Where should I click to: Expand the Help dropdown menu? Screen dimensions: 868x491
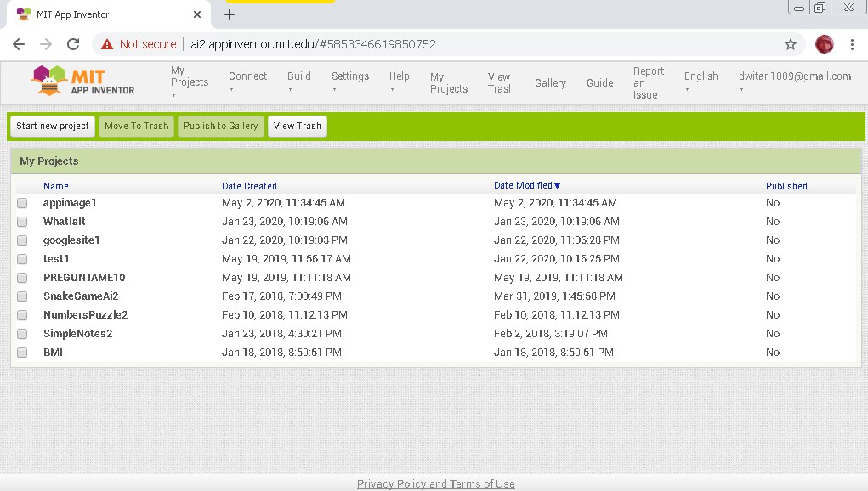tap(399, 81)
